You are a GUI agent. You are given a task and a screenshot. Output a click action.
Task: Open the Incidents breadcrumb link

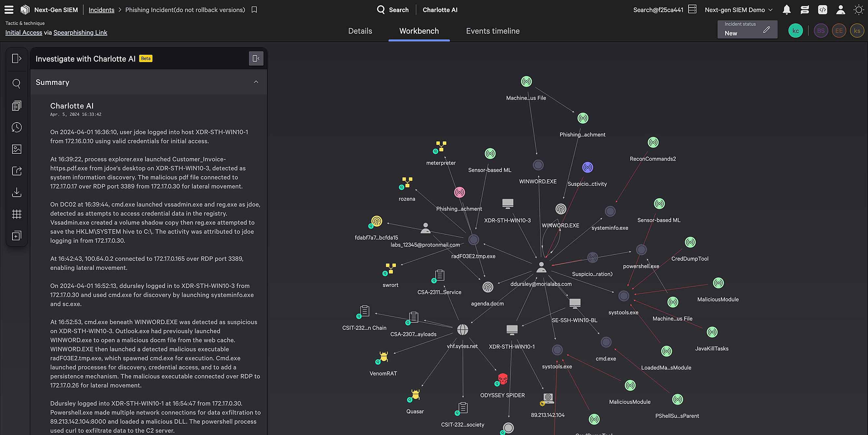click(102, 10)
